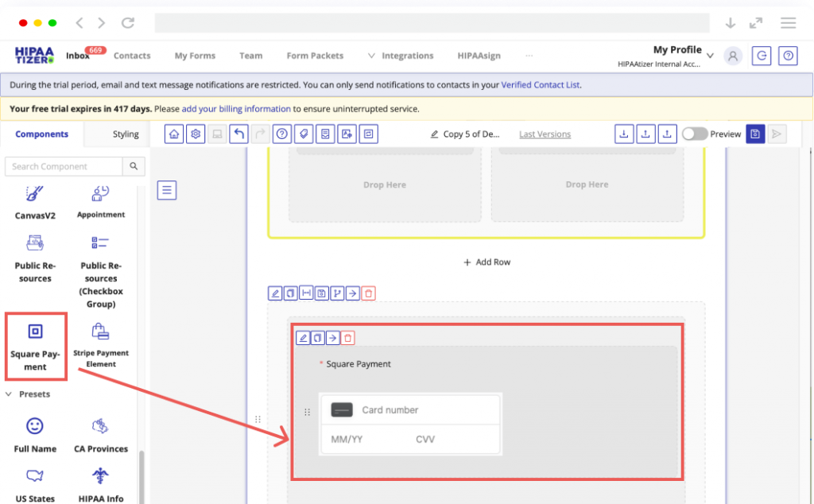Expand the My Profile dropdown
Screen dimensions: 814x504
(x=710, y=56)
